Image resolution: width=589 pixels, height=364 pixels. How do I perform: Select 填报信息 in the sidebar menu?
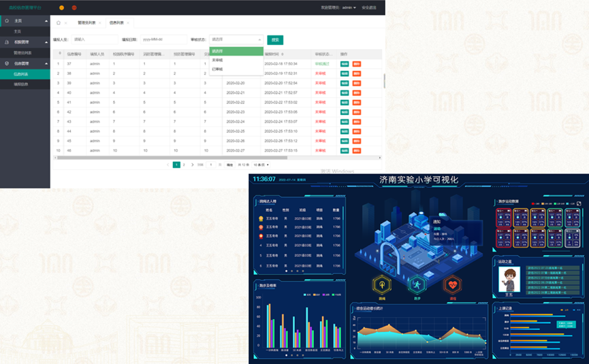click(22, 84)
